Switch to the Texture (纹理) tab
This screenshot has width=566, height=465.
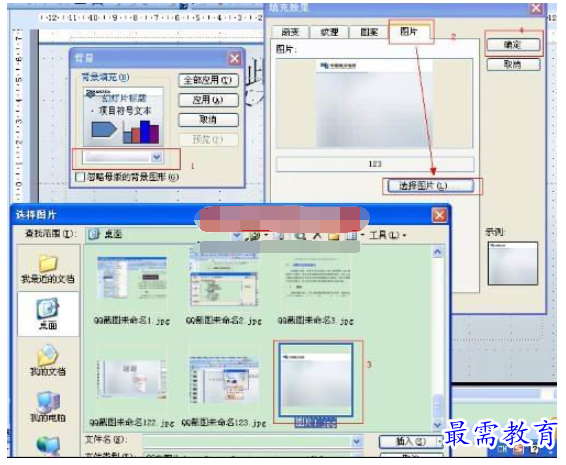click(x=329, y=32)
